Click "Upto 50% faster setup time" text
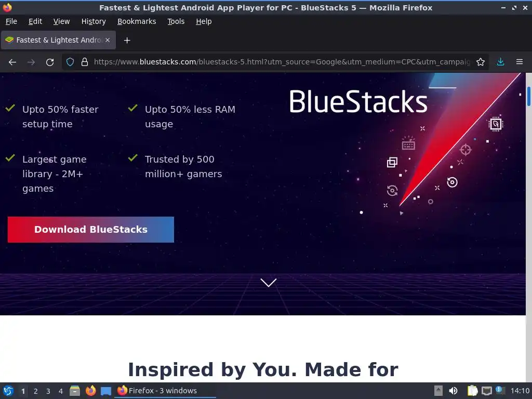The image size is (532, 399). coord(60,117)
